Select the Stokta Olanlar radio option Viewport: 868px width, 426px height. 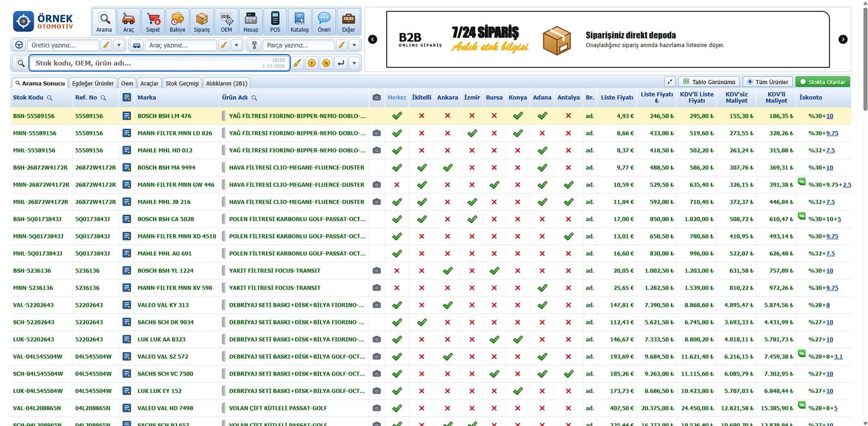point(822,82)
